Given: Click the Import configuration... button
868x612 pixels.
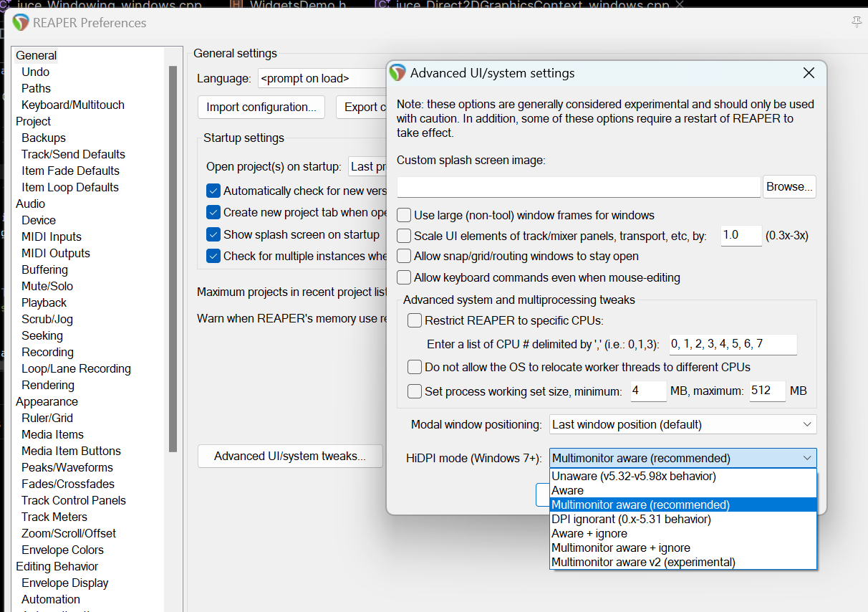Looking at the screenshot, I should (261, 107).
